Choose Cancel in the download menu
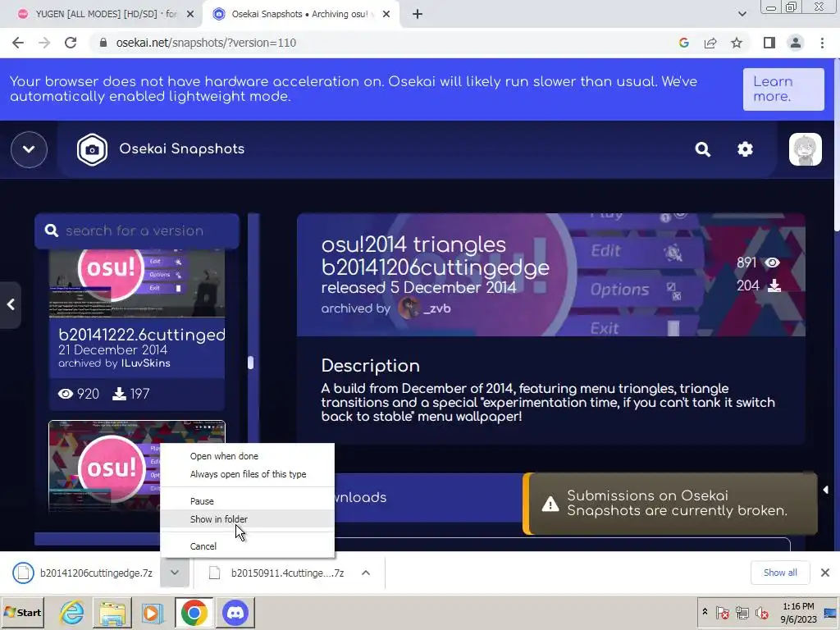 point(203,546)
